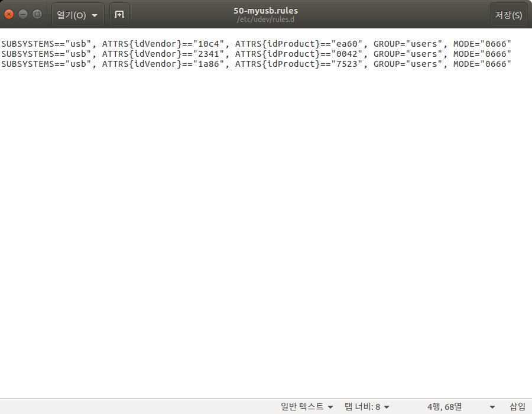The height and width of the screenshot is (414, 532).
Task: Click SUBSYSTEMS in the first rule line
Action: tap(28, 44)
